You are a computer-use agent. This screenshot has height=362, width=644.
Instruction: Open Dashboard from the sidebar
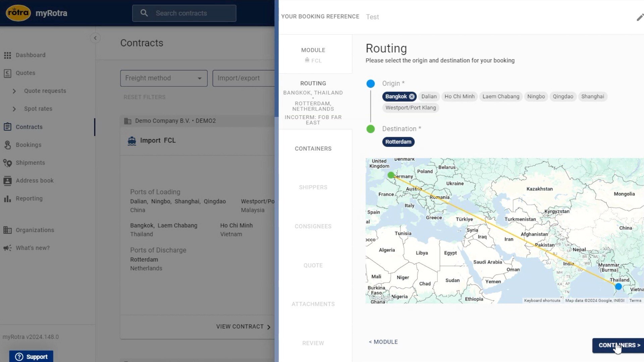tap(31, 55)
